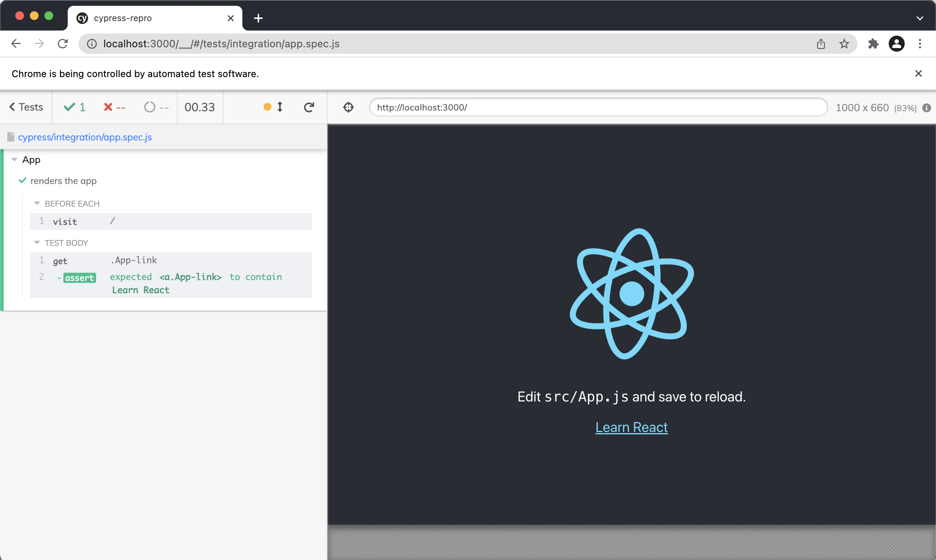
Task: Bookmark this page with star icon
Action: [x=844, y=44]
